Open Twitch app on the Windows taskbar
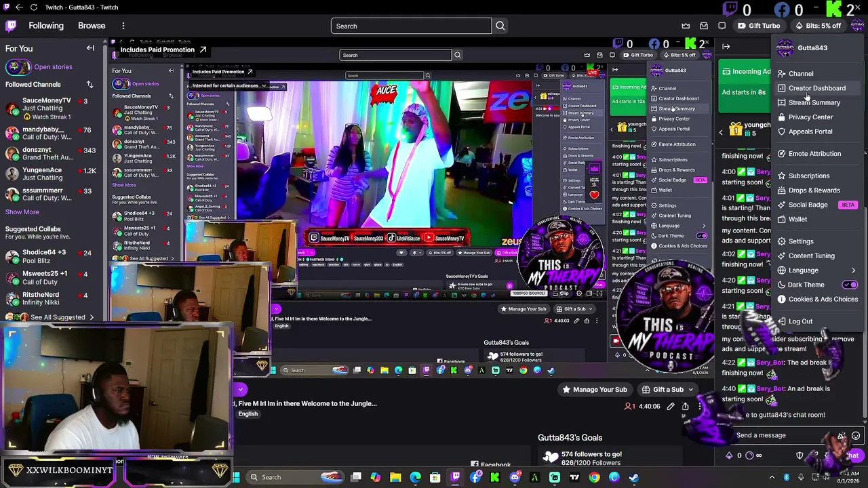 coord(455,477)
